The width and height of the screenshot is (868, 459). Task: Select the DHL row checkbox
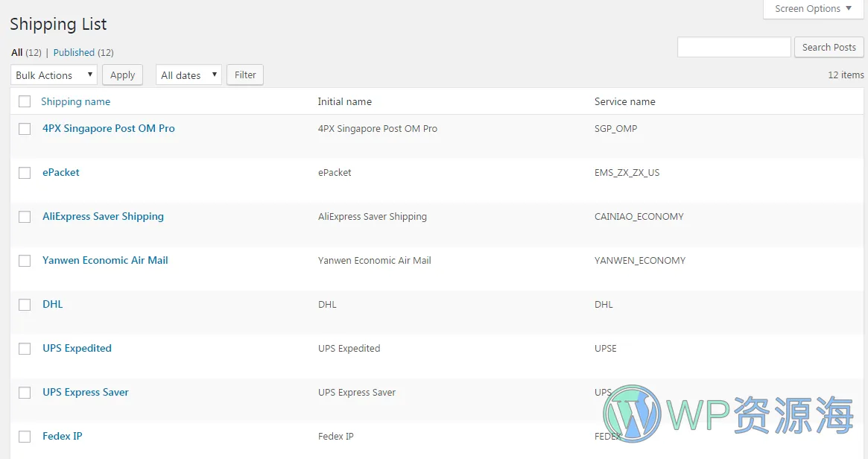click(x=25, y=305)
